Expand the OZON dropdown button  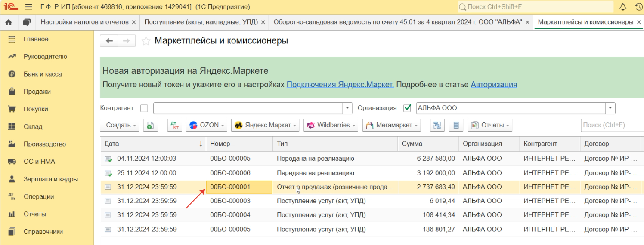pyautogui.click(x=207, y=125)
